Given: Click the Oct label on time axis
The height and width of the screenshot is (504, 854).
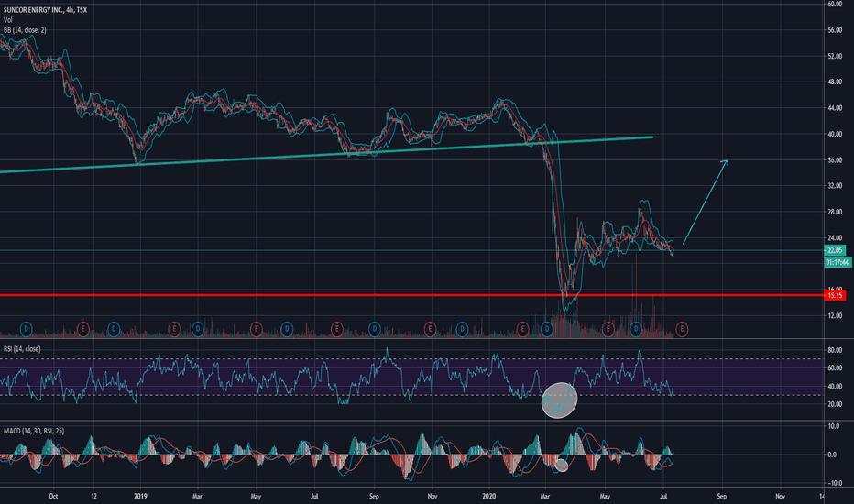Looking at the screenshot, I should (53, 497).
